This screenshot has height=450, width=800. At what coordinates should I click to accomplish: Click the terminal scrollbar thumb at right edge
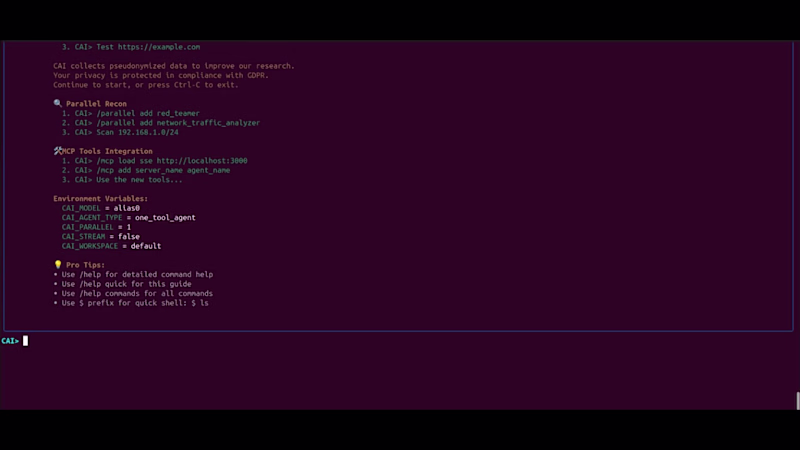797,401
